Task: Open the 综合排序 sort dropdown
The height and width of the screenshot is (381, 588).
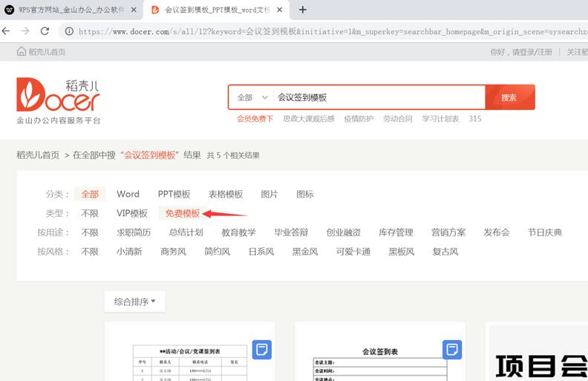Action: click(134, 302)
